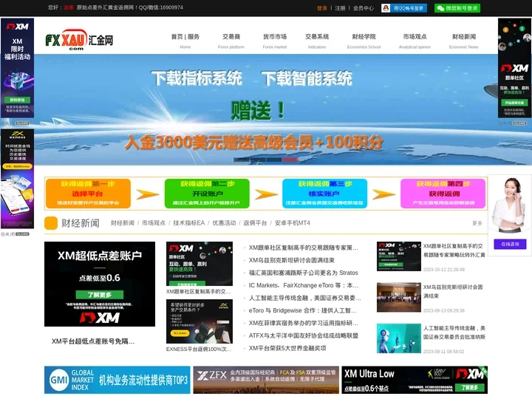Click the FXXAU 汇金网 logo

click(x=79, y=40)
